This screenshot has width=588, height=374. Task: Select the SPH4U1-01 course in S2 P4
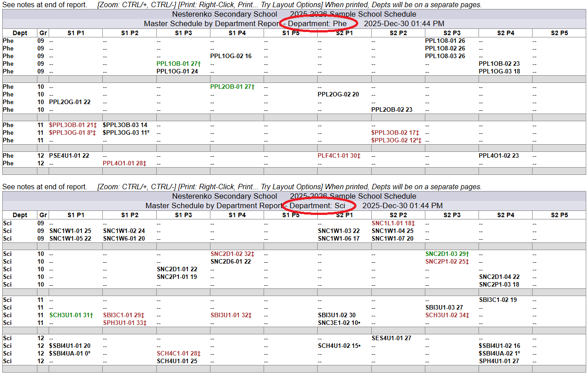tap(499, 361)
